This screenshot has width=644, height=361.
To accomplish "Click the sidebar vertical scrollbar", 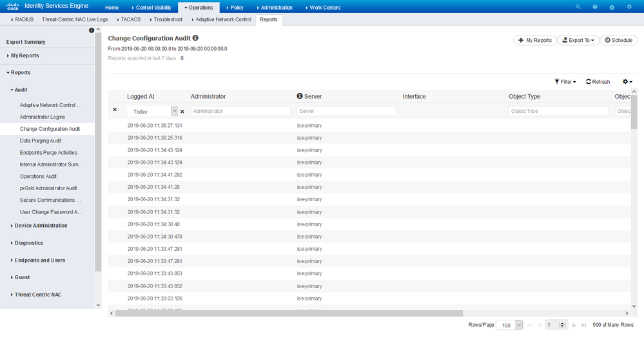I will (x=98, y=152).
